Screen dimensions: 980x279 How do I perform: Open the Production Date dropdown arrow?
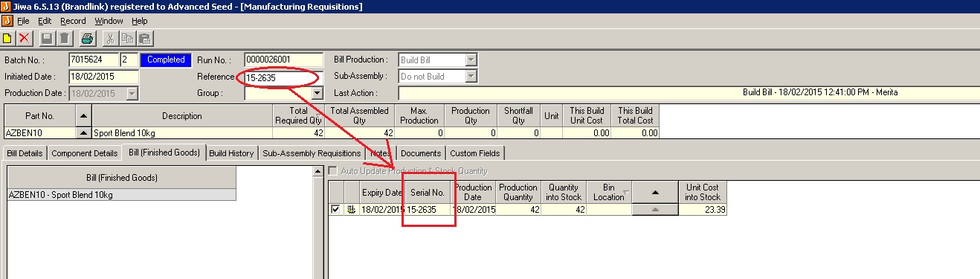(132, 93)
